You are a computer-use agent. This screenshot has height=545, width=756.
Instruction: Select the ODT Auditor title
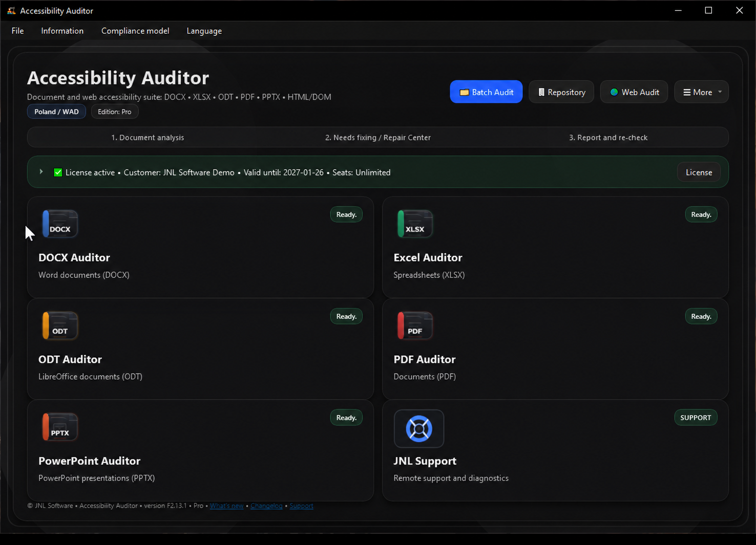point(70,359)
